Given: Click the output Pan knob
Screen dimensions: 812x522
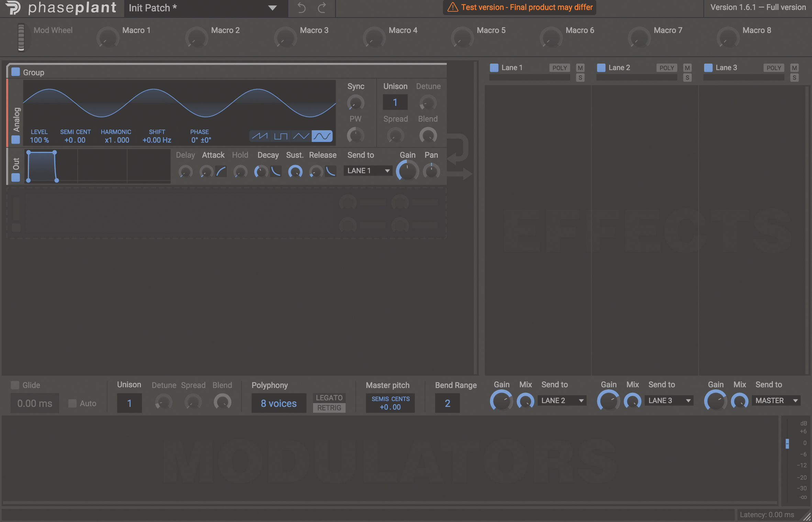Looking at the screenshot, I should coord(431,171).
